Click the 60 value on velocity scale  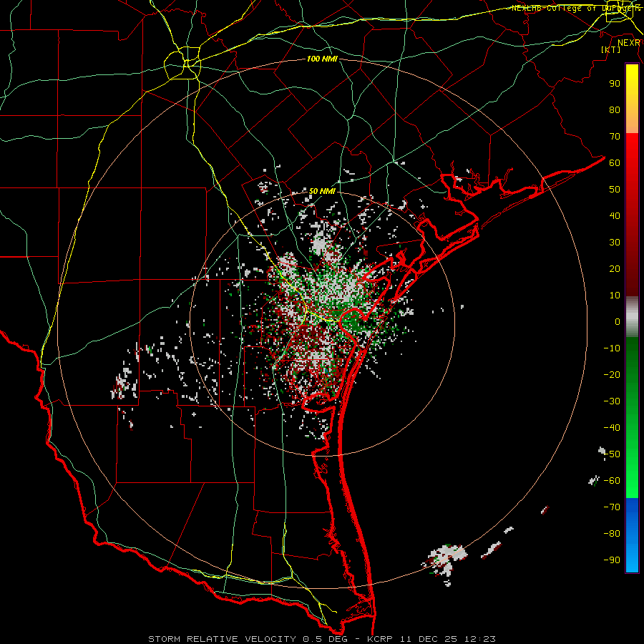[x=615, y=163]
